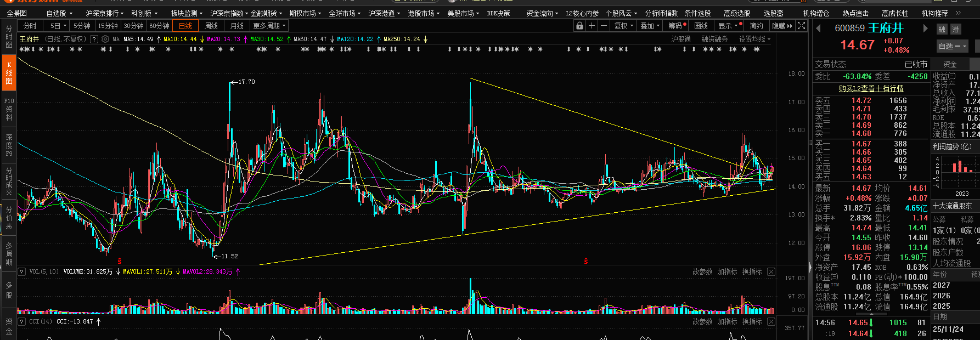Click the second red S marker on chart
The image size is (980, 340).
(586, 261)
